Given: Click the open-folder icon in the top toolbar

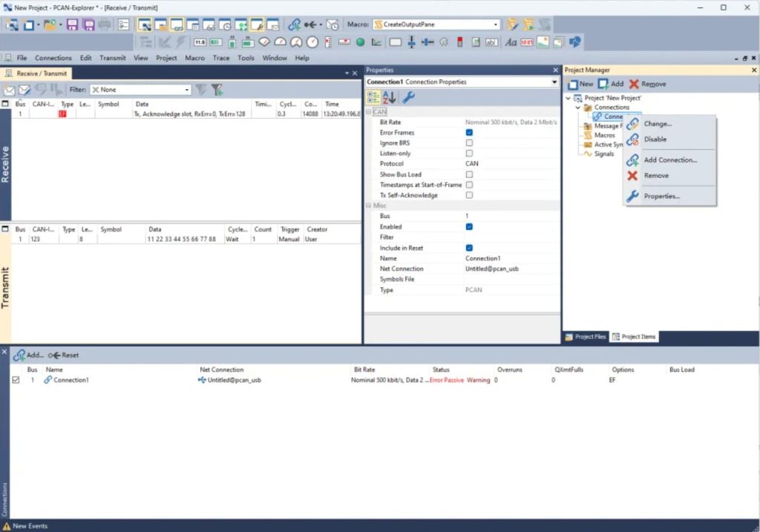Looking at the screenshot, I should 50,24.
